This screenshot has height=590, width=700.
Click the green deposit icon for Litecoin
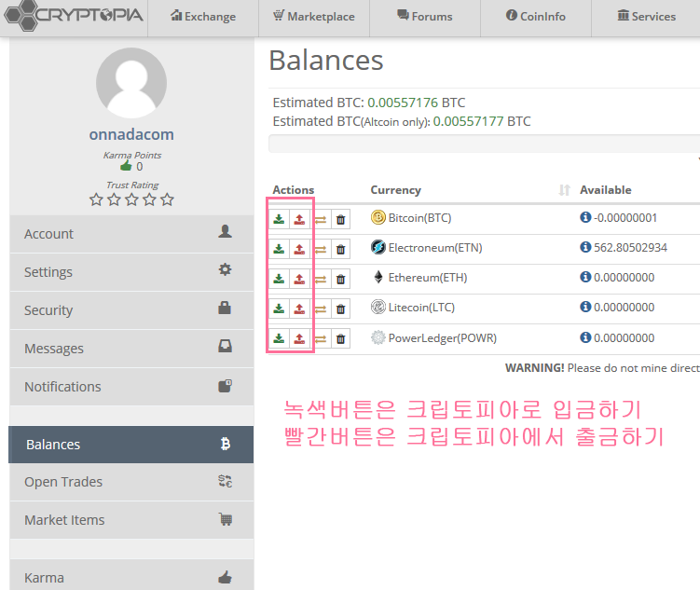279,309
